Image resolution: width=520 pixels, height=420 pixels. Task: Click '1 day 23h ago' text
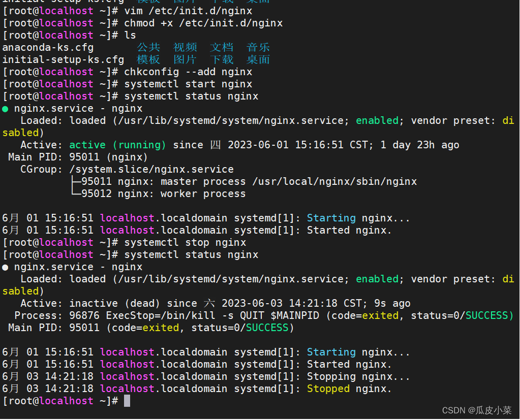(420, 145)
